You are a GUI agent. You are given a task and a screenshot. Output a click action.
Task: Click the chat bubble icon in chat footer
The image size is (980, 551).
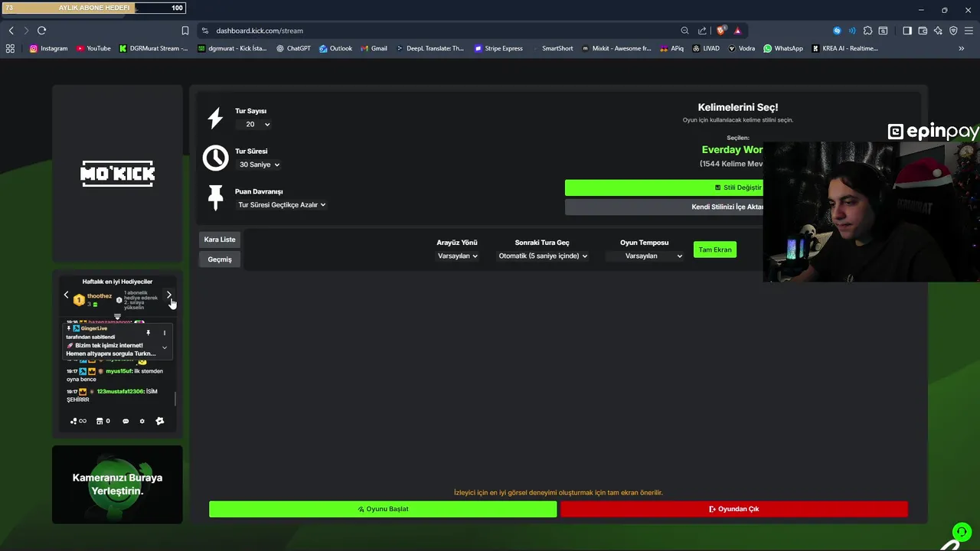point(126,421)
